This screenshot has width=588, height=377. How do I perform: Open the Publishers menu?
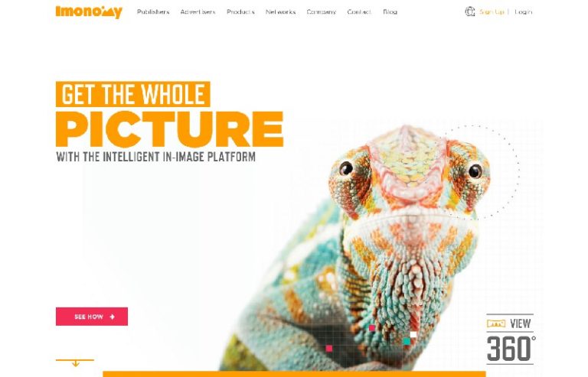pos(153,12)
